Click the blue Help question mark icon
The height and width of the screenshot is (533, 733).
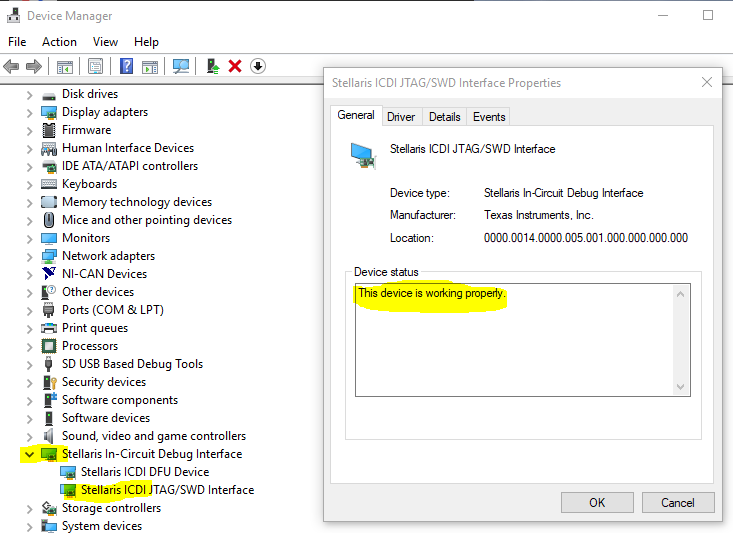click(126, 66)
